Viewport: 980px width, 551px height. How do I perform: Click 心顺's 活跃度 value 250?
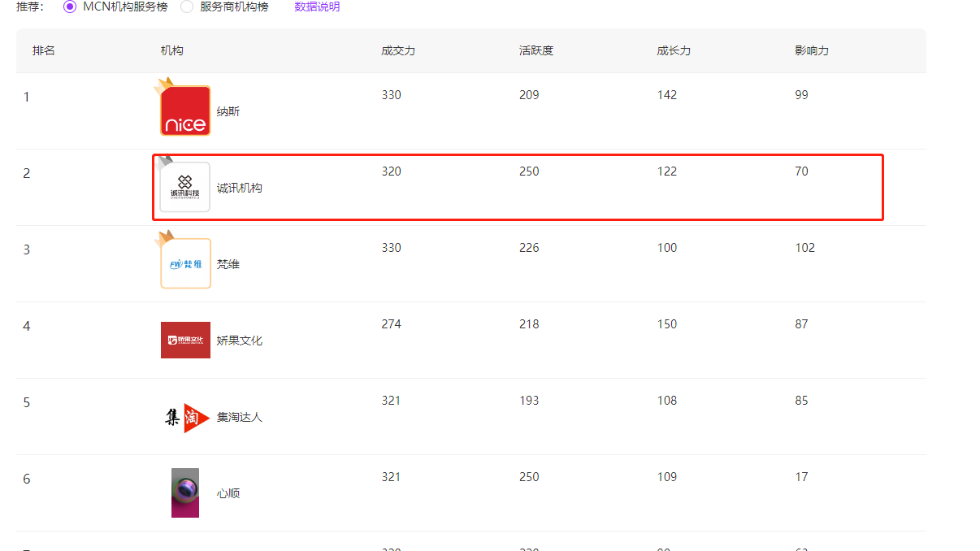point(529,477)
